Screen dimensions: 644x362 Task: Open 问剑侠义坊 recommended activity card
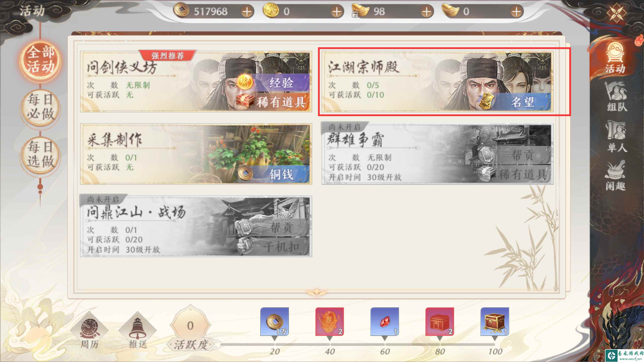(196, 82)
